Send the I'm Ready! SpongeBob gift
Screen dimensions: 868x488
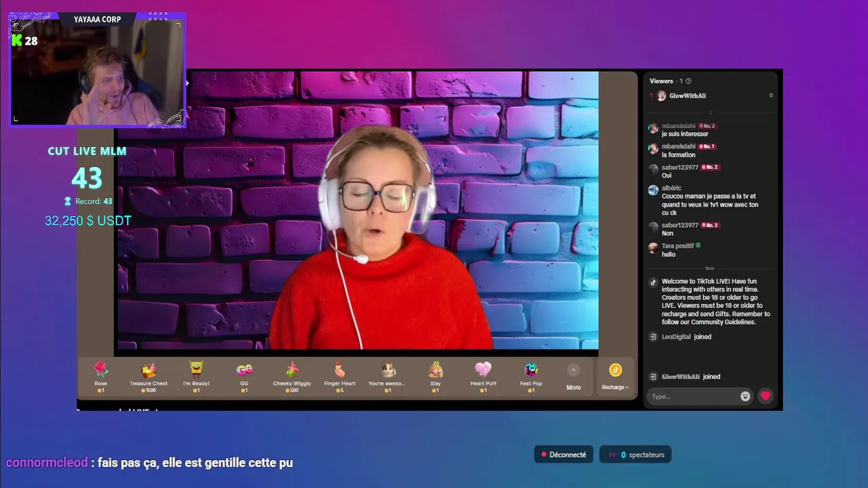[196, 377]
